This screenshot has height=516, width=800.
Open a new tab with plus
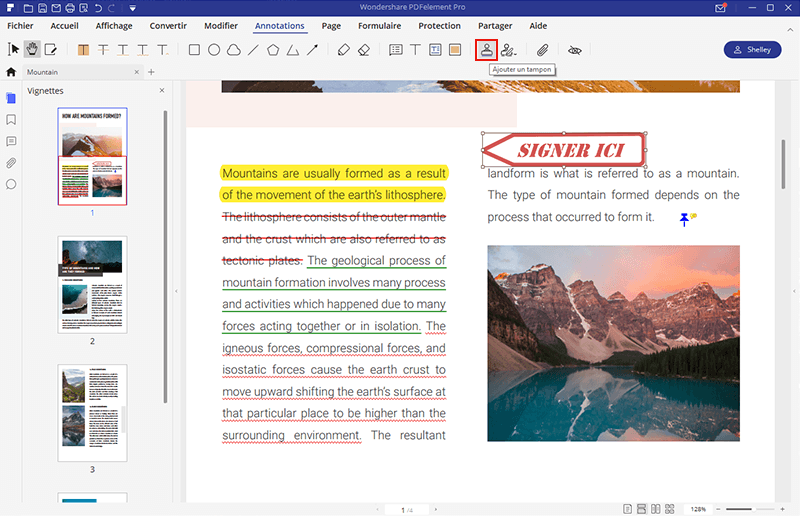151,72
